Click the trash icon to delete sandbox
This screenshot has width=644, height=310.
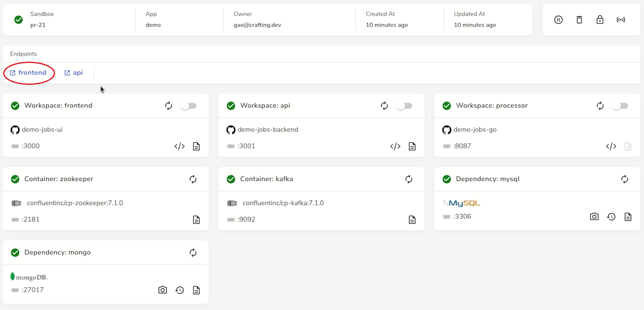coord(579,19)
